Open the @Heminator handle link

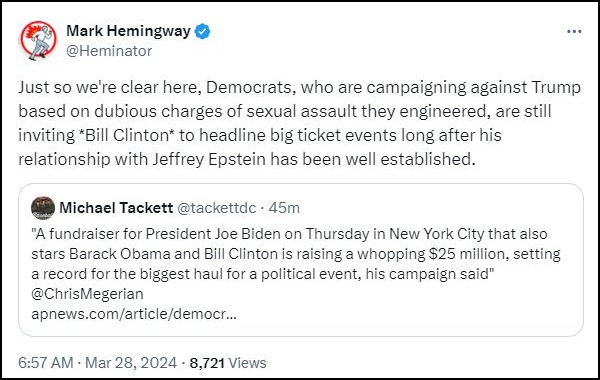pyautogui.click(x=109, y=51)
